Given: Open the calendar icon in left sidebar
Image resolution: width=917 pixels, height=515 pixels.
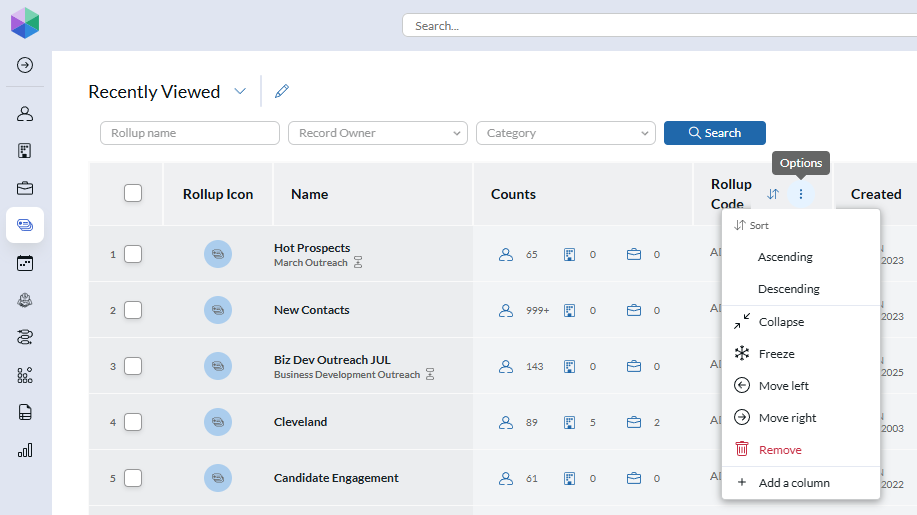Looking at the screenshot, I should click(x=25, y=263).
